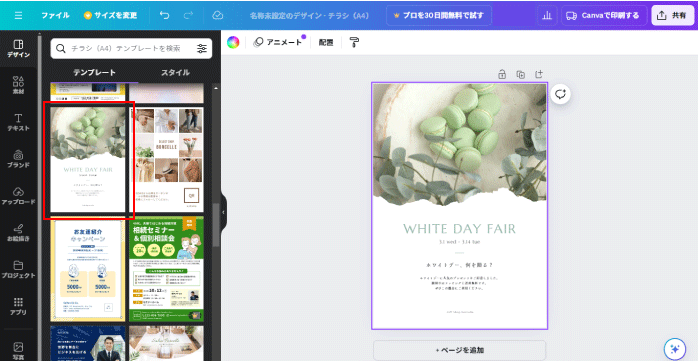Select the paint roller style copy icon
698x361 pixels.
[x=354, y=42]
